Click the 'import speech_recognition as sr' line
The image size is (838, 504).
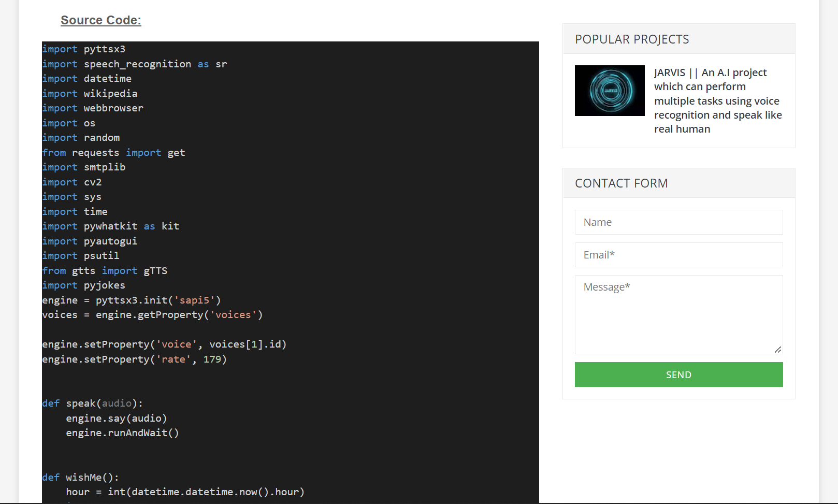(x=135, y=64)
